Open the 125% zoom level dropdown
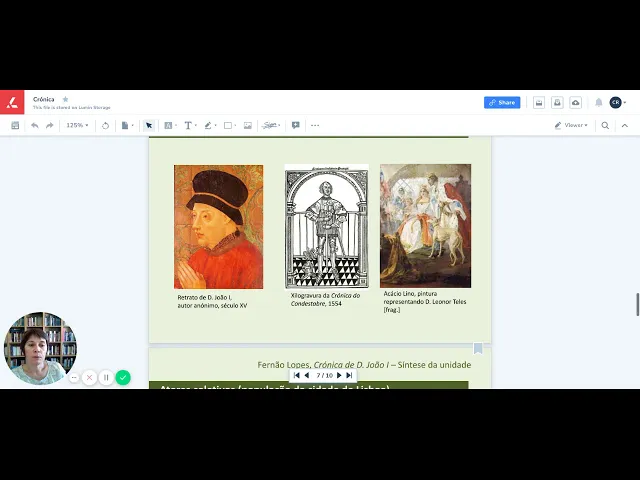This screenshot has height=480, width=640. pos(77,125)
